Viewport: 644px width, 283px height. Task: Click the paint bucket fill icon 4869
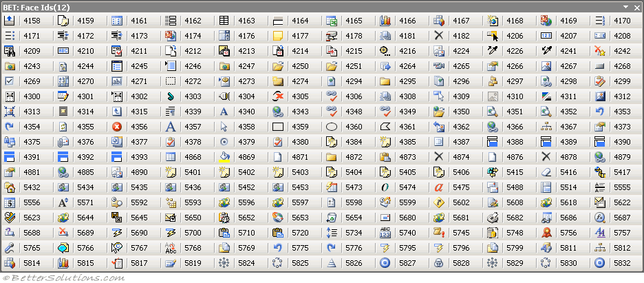click(x=224, y=157)
